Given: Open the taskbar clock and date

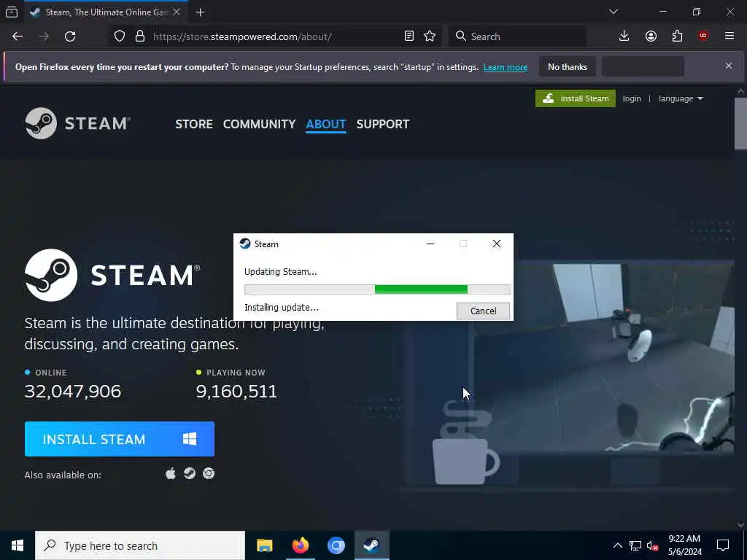Looking at the screenshot, I should point(684,545).
